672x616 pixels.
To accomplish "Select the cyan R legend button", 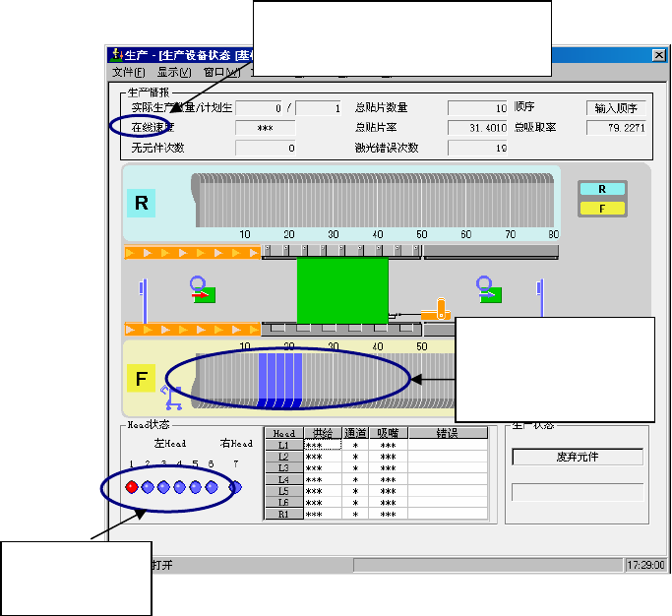I will click(602, 189).
